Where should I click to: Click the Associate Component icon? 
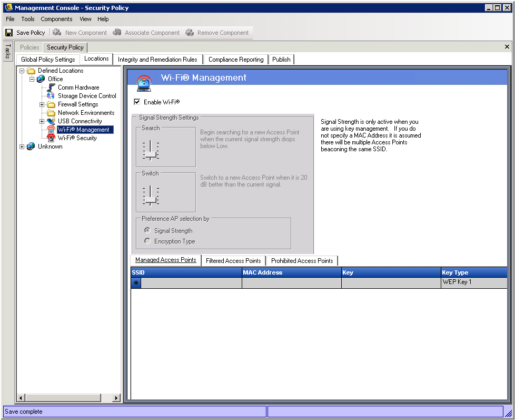(117, 32)
